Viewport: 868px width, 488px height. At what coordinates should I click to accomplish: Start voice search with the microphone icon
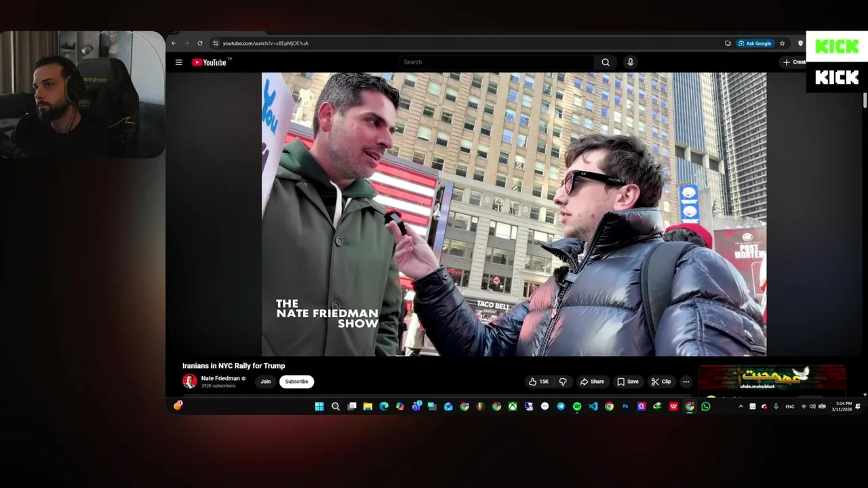[x=630, y=62]
